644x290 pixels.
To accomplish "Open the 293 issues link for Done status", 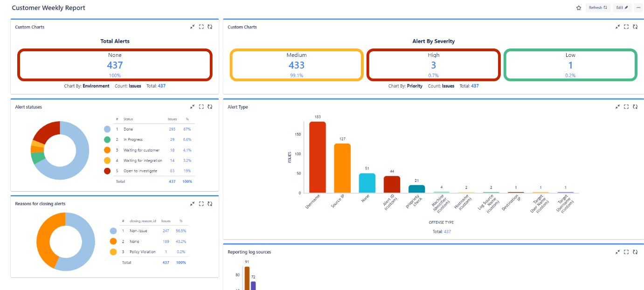I will [x=172, y=129].
